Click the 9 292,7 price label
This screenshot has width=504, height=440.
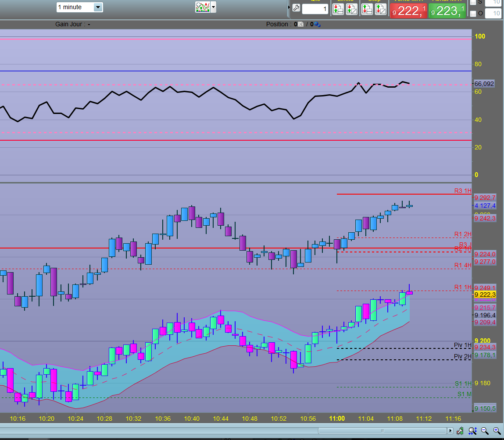coord(485,198)
